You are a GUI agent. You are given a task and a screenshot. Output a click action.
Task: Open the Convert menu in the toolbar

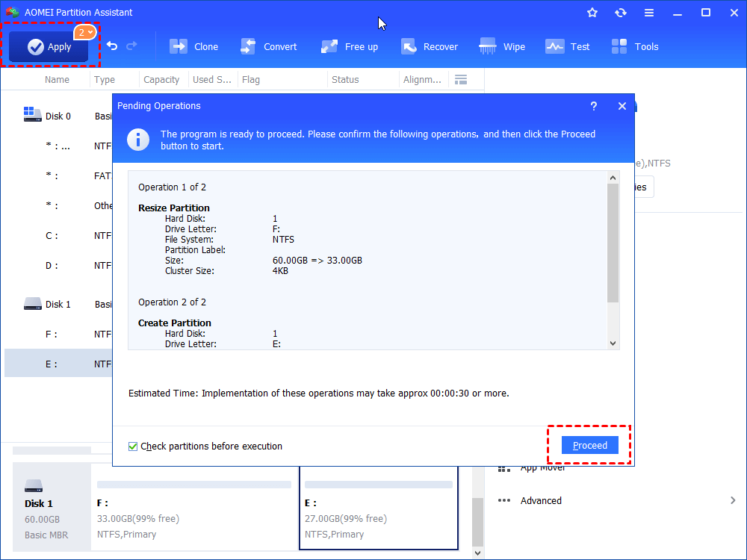(268, 46)
